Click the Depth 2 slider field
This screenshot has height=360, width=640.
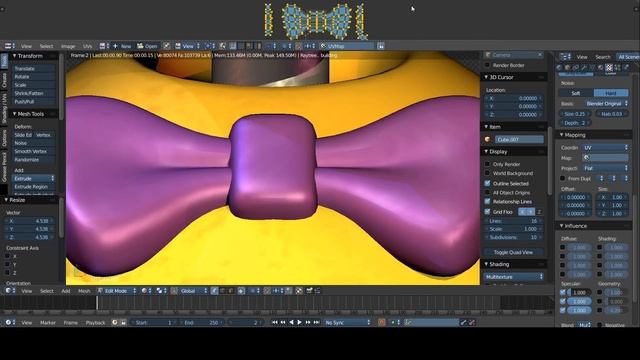[x=576, y=123]
